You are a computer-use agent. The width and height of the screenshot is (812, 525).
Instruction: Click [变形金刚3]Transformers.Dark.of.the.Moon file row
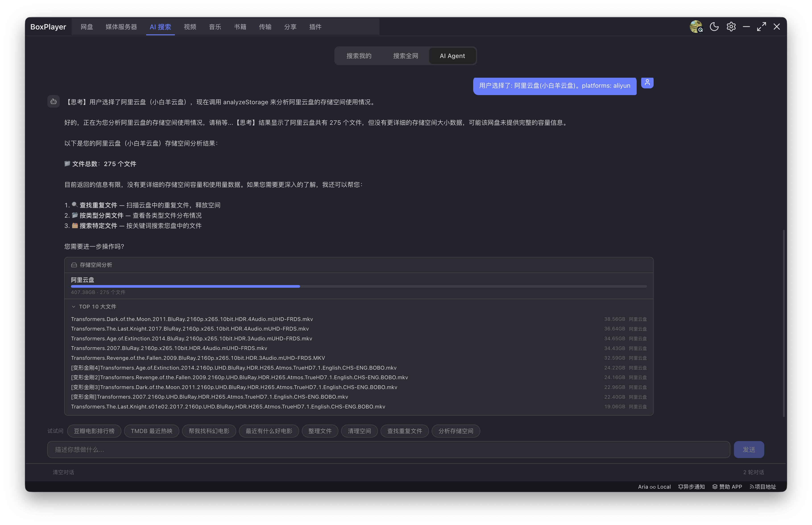click(x=359, y=387)
